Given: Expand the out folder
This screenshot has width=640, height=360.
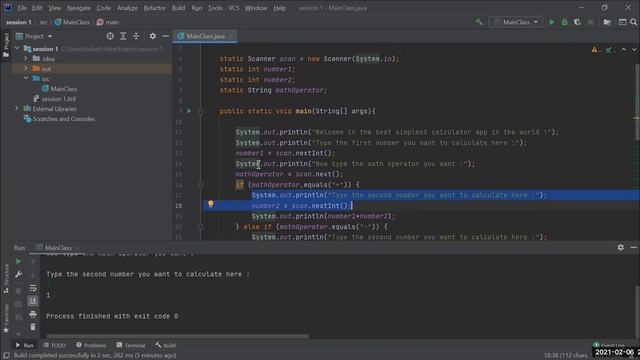Looking at the screenshot, I should pyautogui.click(x=25, y=69).
